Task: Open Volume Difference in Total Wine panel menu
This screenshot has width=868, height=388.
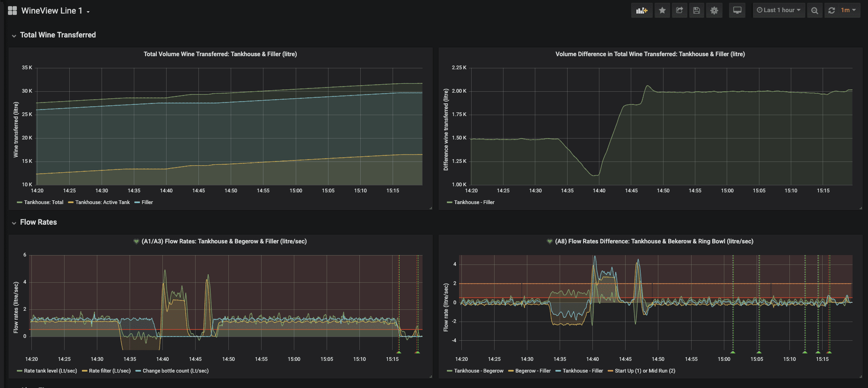Action: (650, 54)
